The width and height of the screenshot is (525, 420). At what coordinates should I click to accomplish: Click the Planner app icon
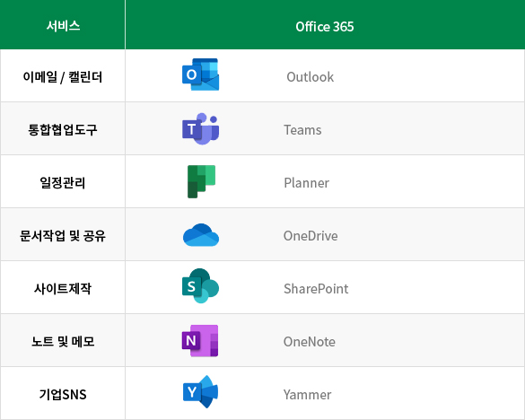(x=201, y=181)
